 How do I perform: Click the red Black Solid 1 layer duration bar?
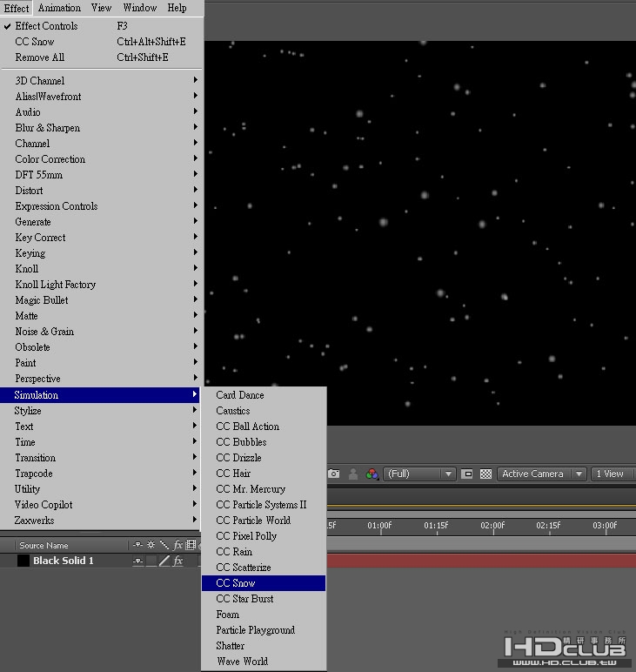(x=481, y=561)
